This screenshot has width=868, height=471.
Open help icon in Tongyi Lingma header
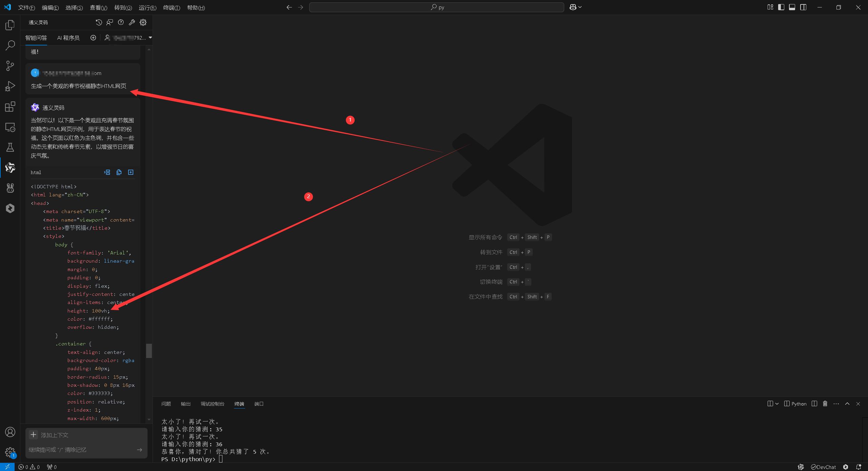tap(121, 22)
